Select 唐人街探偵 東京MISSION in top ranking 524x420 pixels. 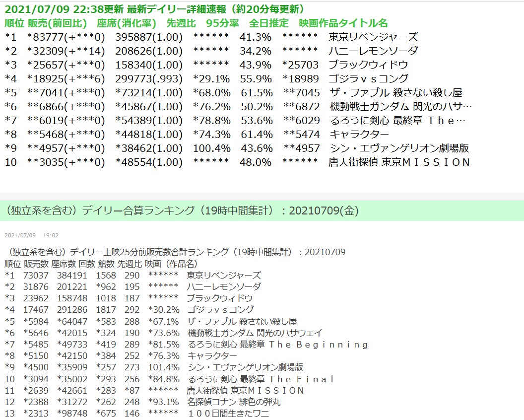point(399,162)
